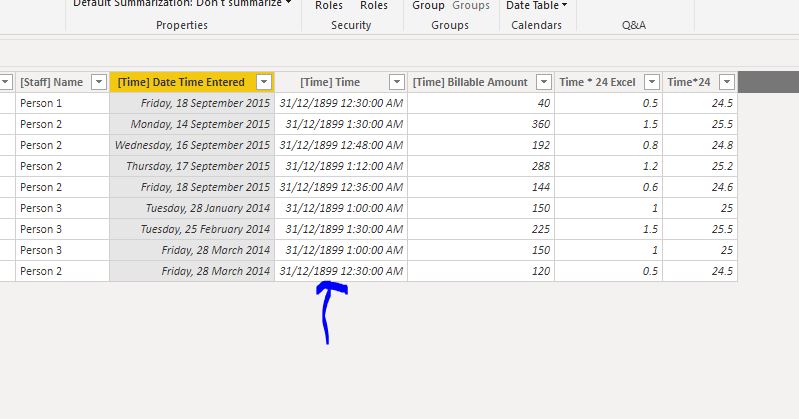Click billable amount 40 cell
The image size is (799, 419).
[481, 103]
